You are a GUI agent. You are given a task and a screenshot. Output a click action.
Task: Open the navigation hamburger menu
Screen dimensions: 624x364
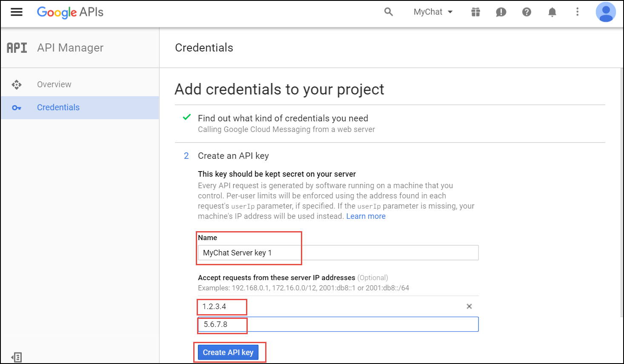pyautogui.click(x=16, y=12)
